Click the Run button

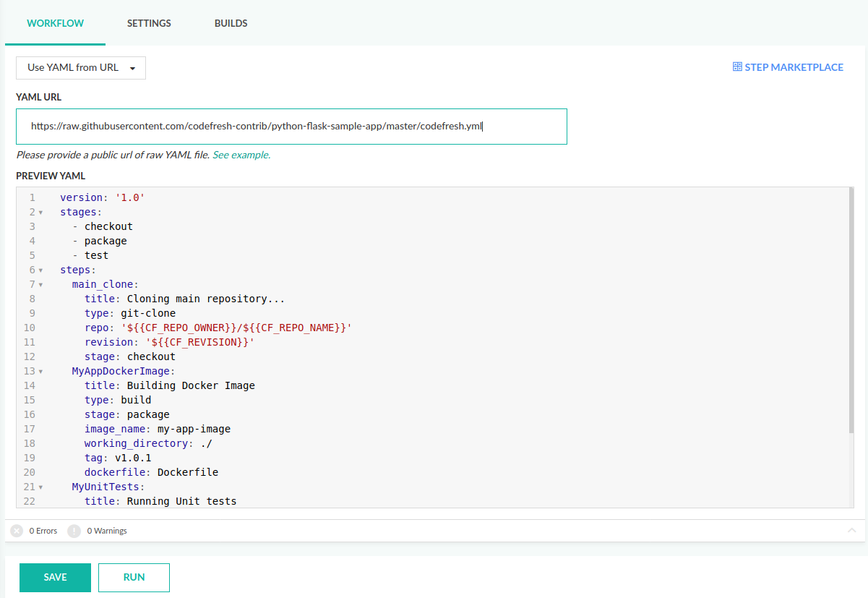[134, 578]
